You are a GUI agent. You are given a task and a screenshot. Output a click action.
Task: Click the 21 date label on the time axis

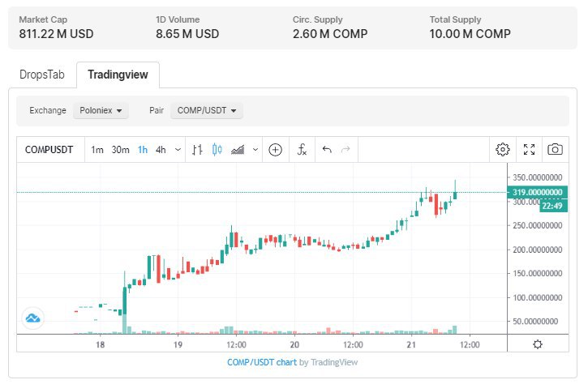[x=411, y=344]
